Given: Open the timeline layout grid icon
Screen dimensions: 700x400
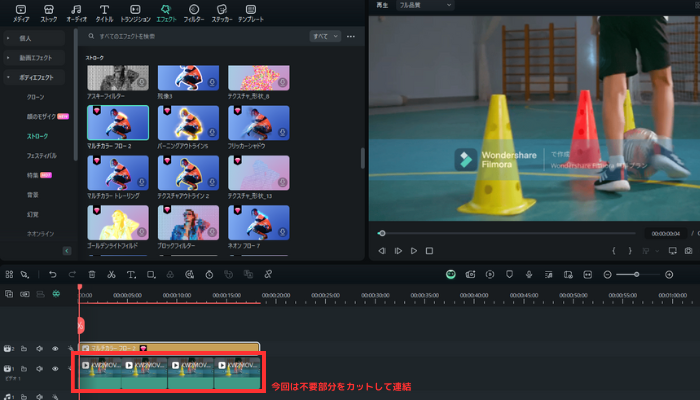Looking at the screenshot, I should 9,275.
